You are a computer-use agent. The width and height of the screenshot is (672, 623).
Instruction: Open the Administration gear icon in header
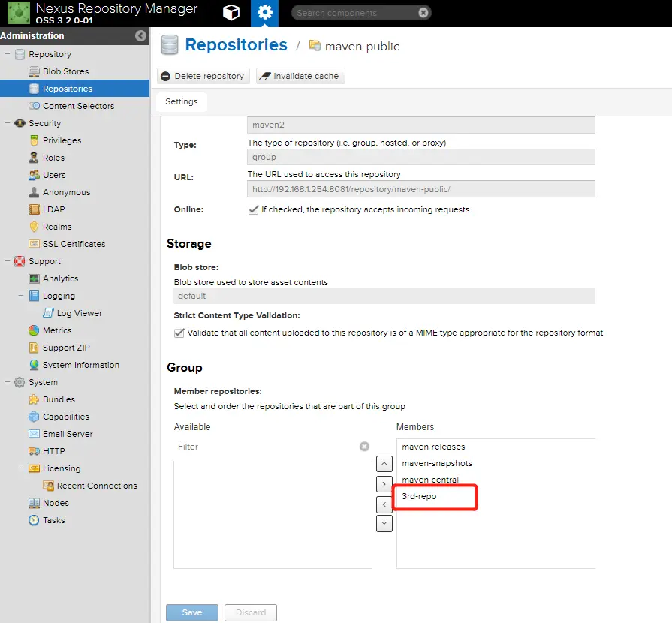[264, 13]
